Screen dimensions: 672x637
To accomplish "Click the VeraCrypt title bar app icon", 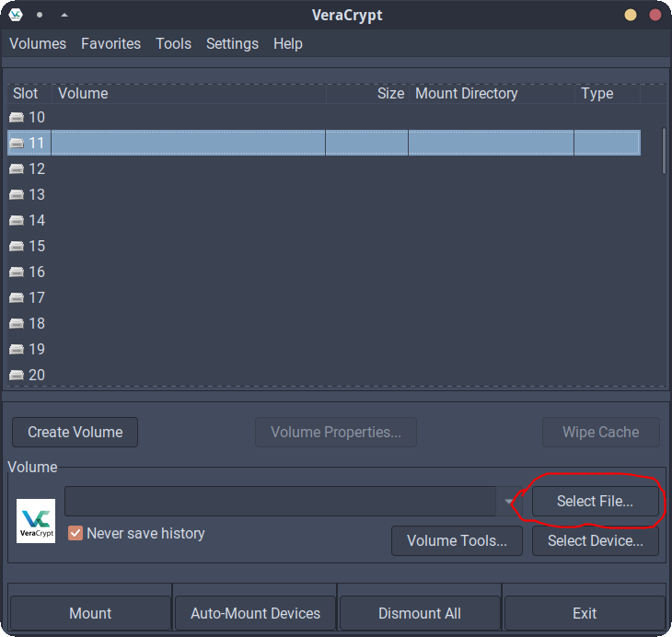I will [16, 15].
